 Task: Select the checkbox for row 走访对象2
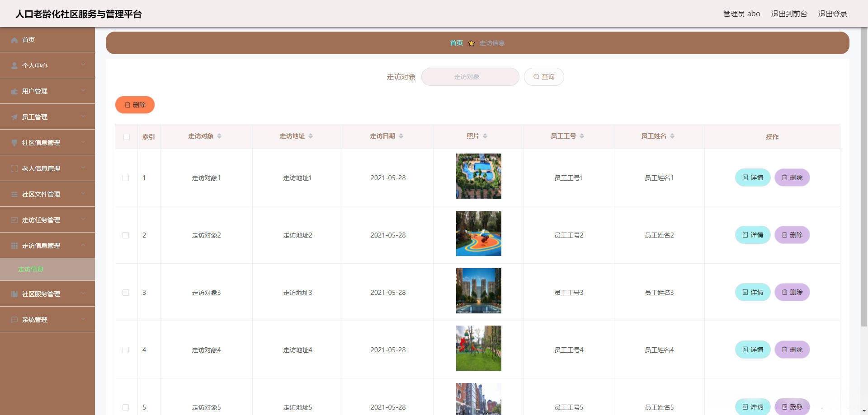pyautogui.click(x=126, y=235)
